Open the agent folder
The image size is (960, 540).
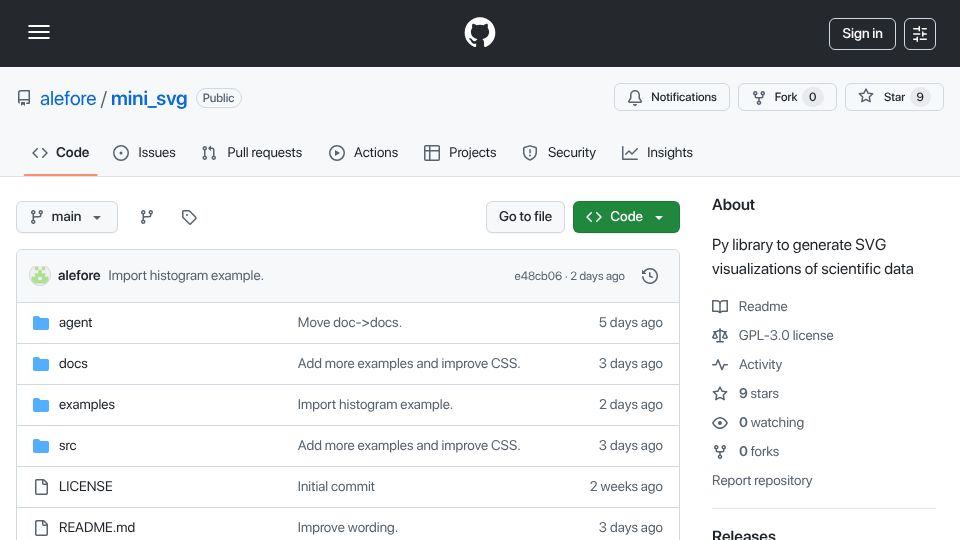coord(75,323)
